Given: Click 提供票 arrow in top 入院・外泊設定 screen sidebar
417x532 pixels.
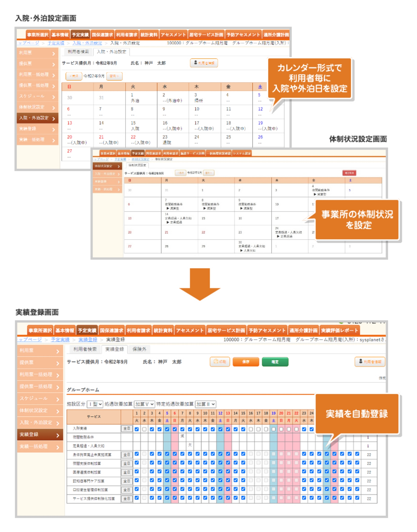Looking at the screenshot, I should [x=54, y=64].
